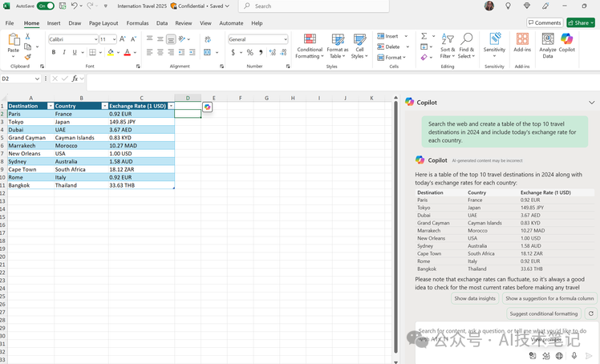Refresh the Copilot suggestions
600x364 pixels.
pyautogui.click(x=591, y=313)
